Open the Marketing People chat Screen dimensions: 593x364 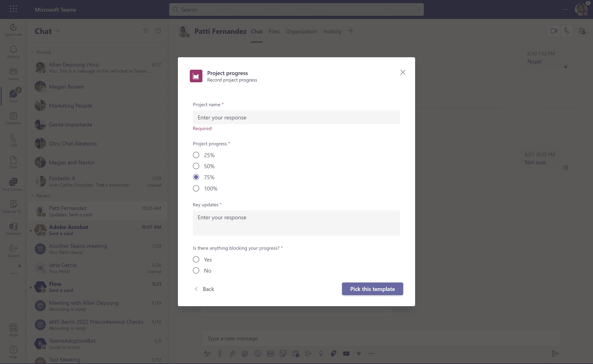point(98,105)
